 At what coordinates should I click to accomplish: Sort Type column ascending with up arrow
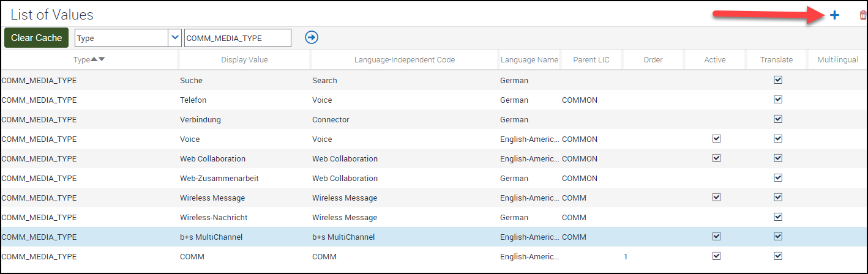click(x=94, y=59)
